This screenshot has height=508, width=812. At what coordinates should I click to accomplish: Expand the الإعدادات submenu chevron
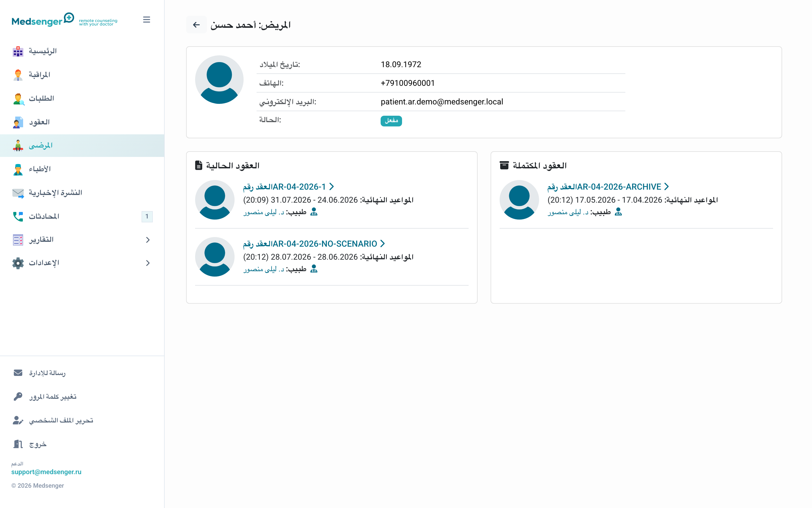pos(148,263)
